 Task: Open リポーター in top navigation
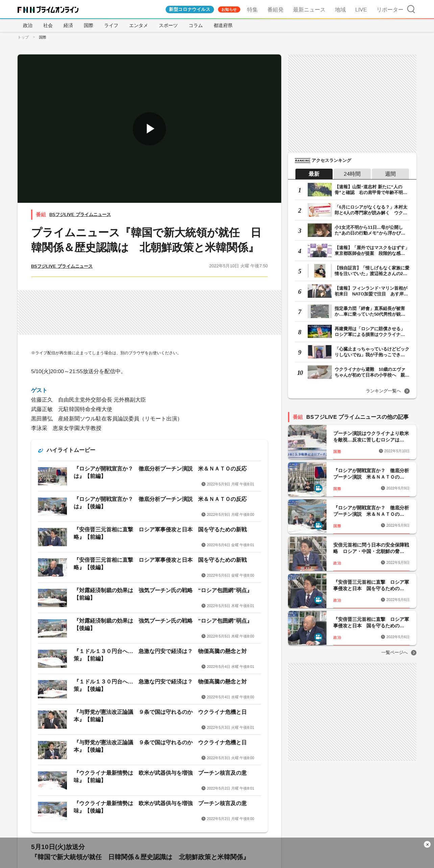(x=390, y=9)
